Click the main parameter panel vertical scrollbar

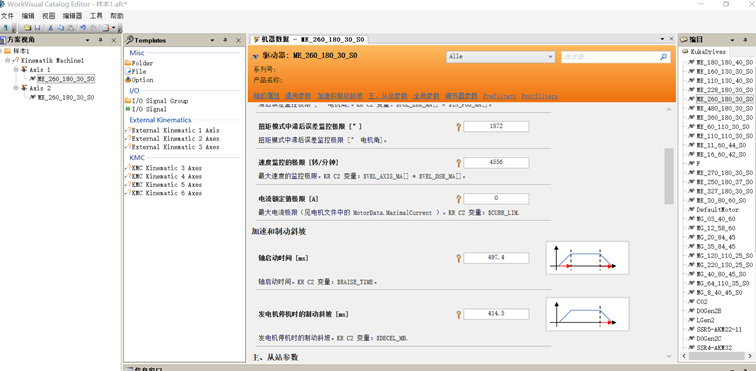pos(669,177)
